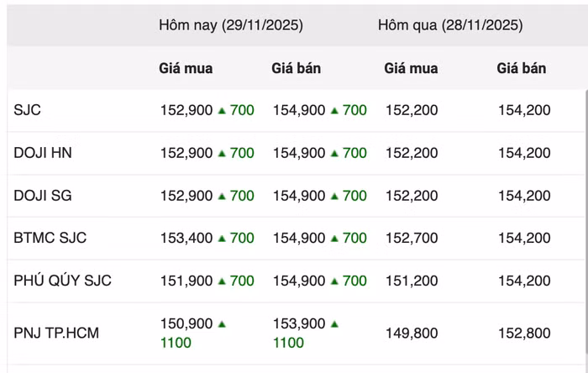Viewport: 588px width, 373px height.
Task: Click the green up arrow in SJC buy price
Action: pos(222,110)
